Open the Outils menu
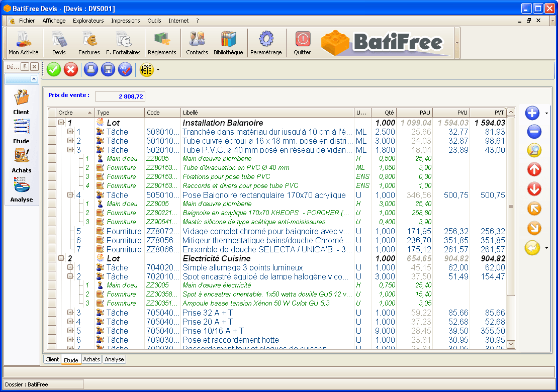This screenshot has width=558, height=392. (x=154, y=21)
